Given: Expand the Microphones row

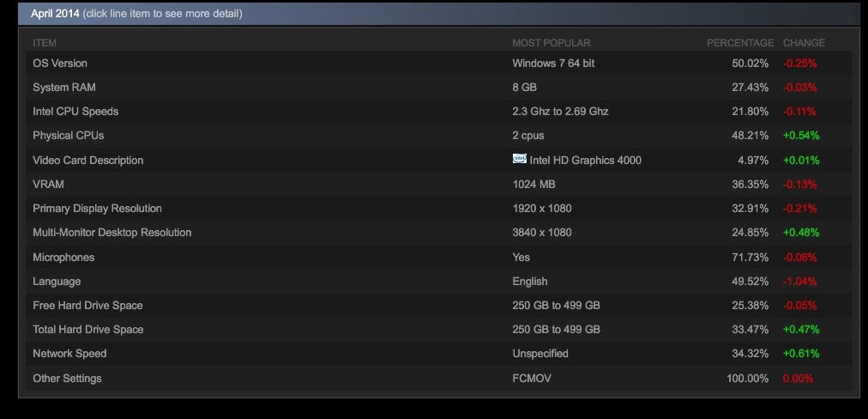Looking at the screenshot, I should pos(439,258).
